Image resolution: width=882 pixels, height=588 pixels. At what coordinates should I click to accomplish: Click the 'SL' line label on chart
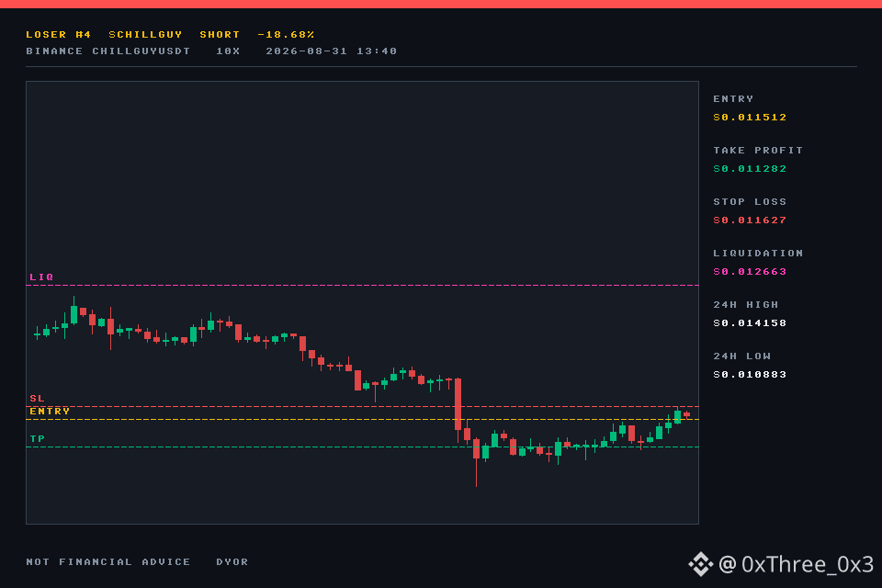[x=37, y=399]
